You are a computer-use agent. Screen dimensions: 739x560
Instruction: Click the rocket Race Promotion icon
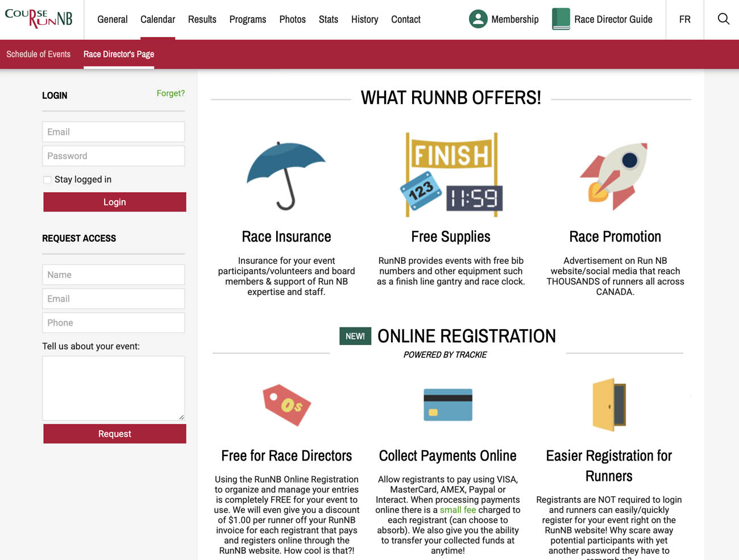pyautogui.click(x=615, y=176)
